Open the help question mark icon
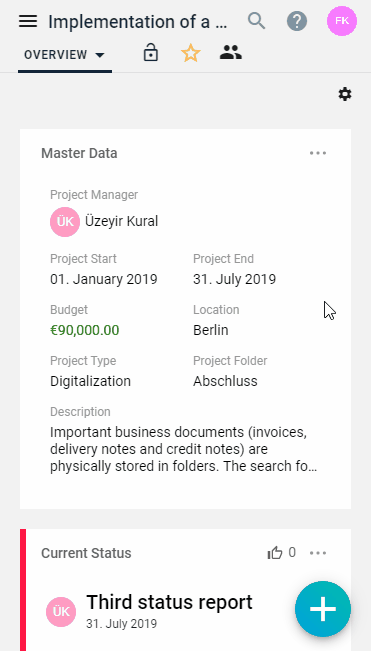The width and height of the screenshot is (371, 651). pyautogui.click(x=297, y=21)
